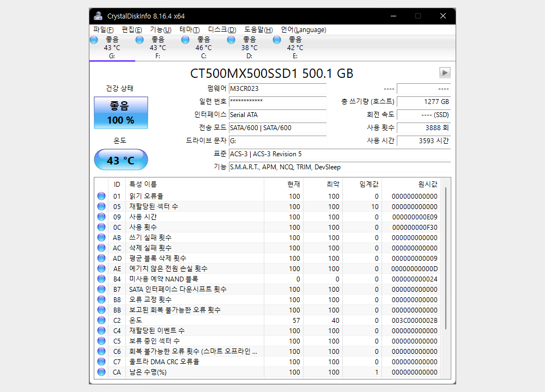Click status circle for drive D: in disk bar
Image resolution: width=545 pixels, height=392 pixels.
pos(231,40)
